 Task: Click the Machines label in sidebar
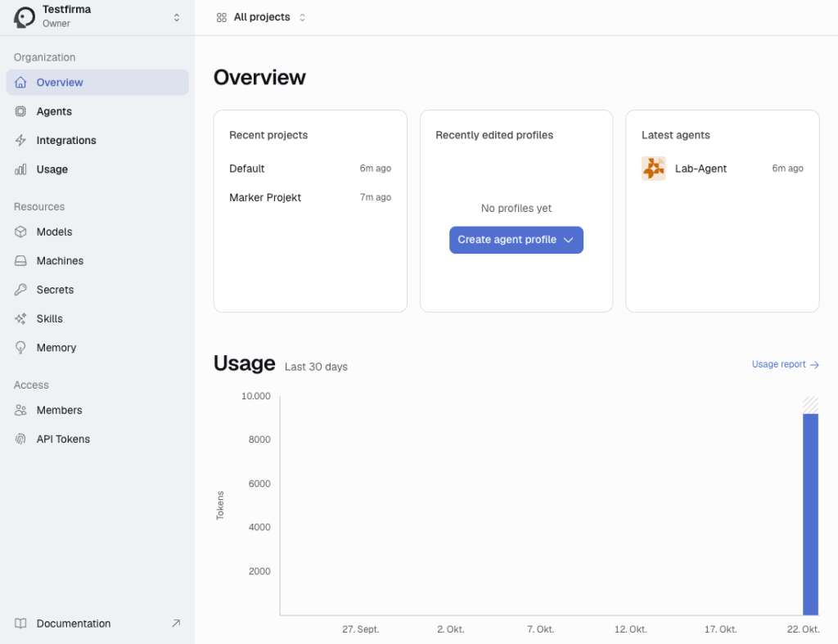pos(60,261)
